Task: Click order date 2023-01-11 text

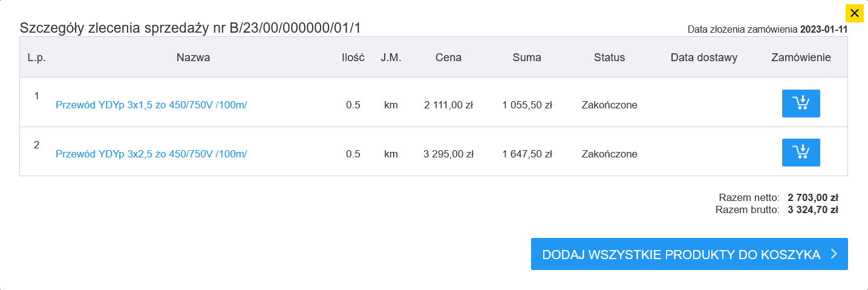Action: (824, 29)
